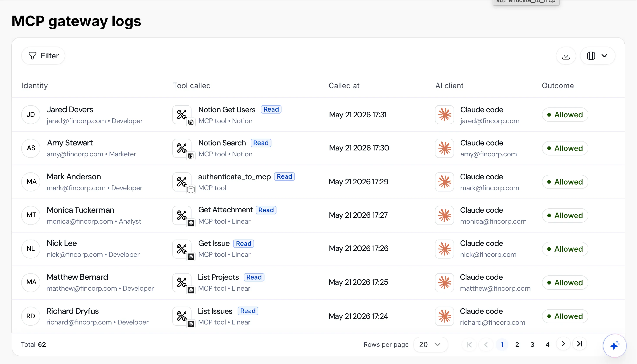
Task: Open the AI assistant sparkle button
Action: (615, 346)
